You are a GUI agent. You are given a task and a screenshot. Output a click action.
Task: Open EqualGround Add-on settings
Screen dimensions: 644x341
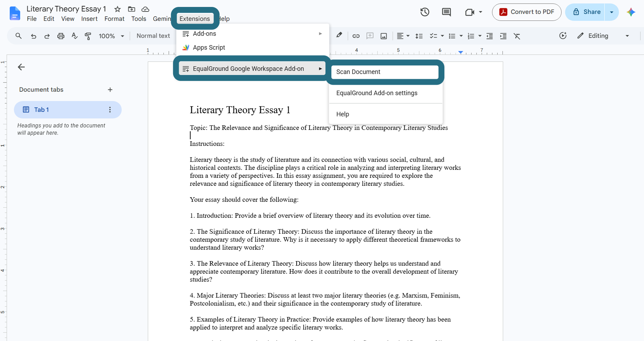[x=386, y=93]
